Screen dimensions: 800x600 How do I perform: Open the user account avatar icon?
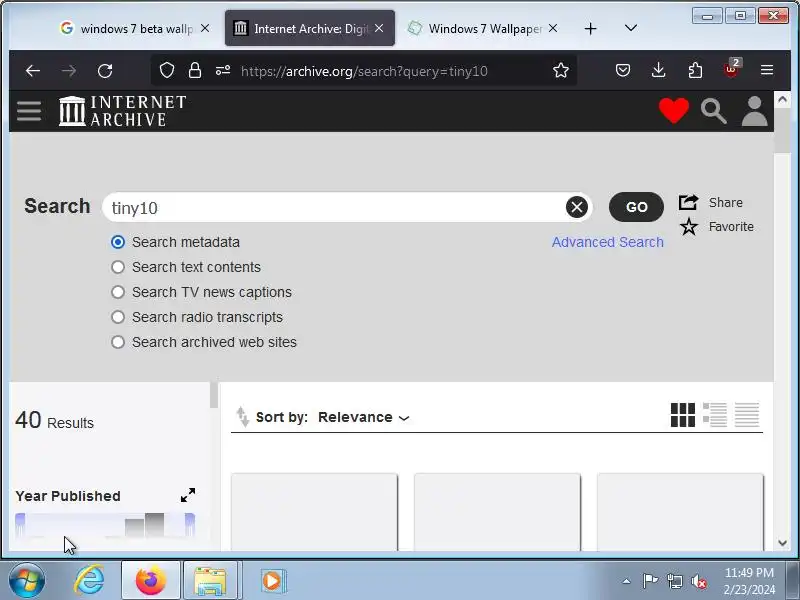pyautogui.click(x=755, y=111)
